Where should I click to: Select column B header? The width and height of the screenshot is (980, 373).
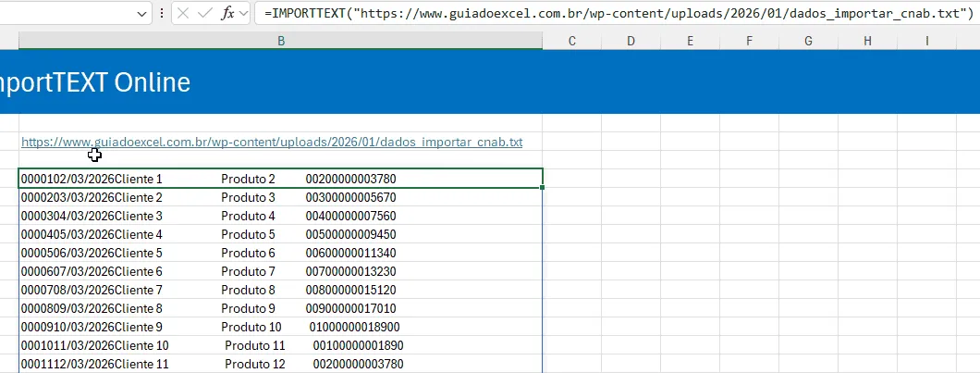pos(281,41)
